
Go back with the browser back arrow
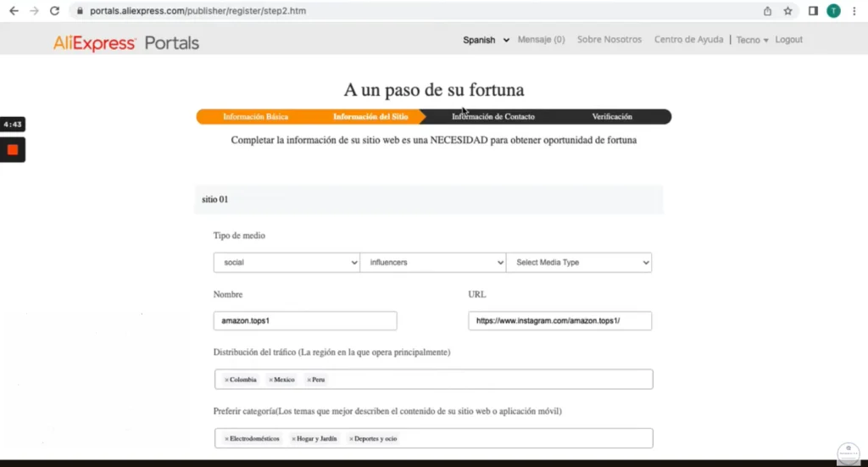coord(14,10)
